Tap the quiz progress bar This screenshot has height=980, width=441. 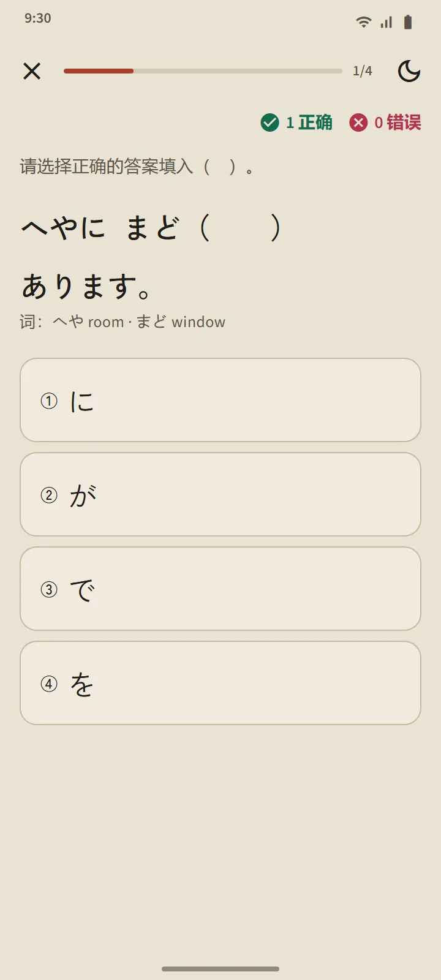[x=203, y=71]
